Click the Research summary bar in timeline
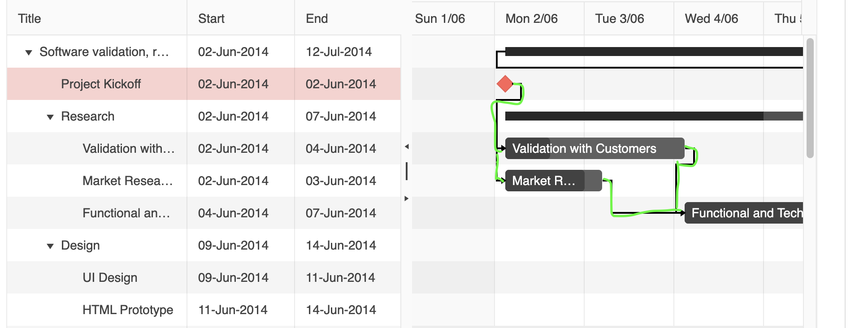 pos(654,116)
